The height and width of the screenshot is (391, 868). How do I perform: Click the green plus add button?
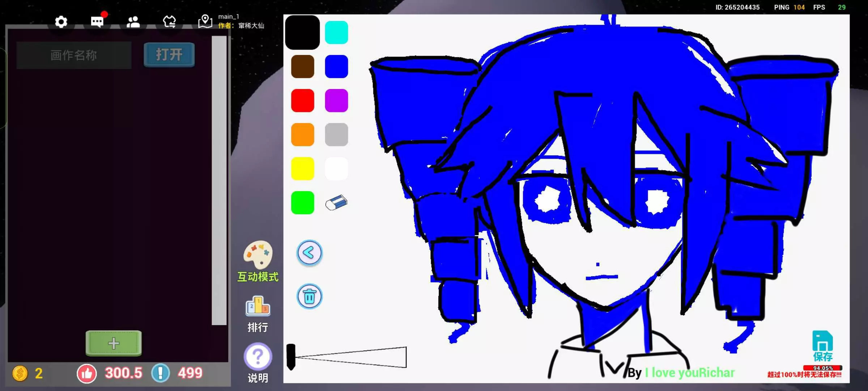tap(114, 343)
